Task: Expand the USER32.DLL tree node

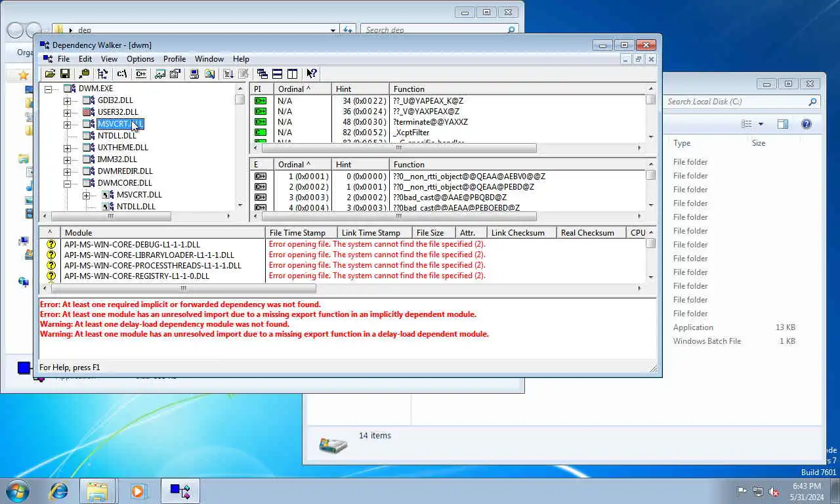Action: [67, 112]
